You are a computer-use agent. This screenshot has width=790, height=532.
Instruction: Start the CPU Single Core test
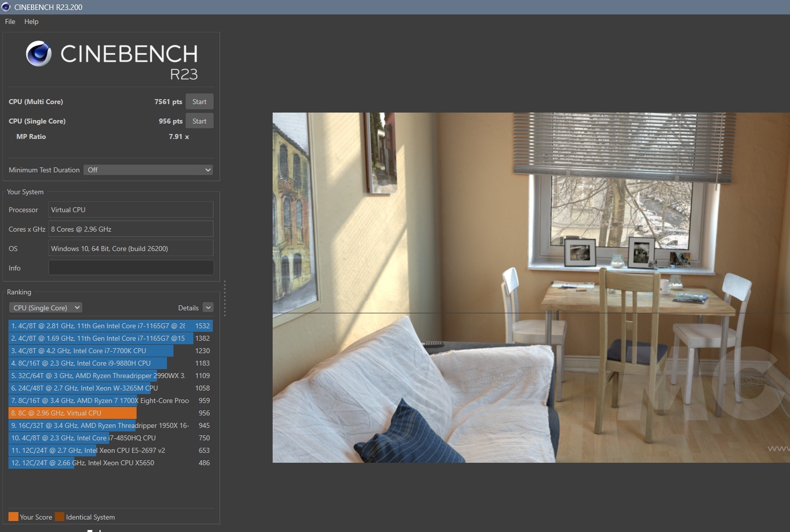[x=199, y=121]
